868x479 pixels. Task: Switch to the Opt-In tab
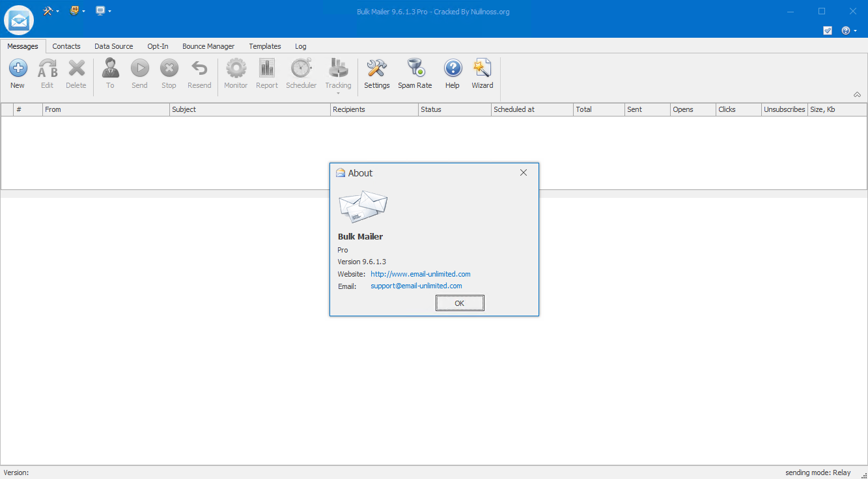(x=158, y=46)
